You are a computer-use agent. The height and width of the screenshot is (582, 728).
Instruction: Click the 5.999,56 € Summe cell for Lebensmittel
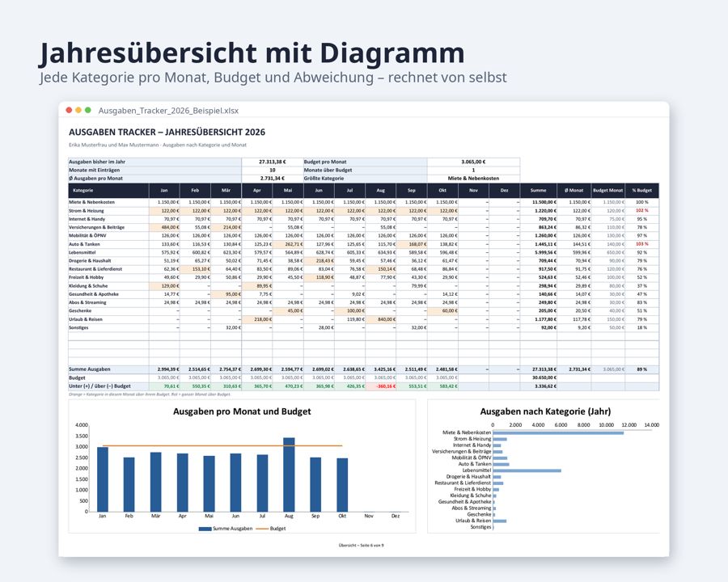coord(539,252)
